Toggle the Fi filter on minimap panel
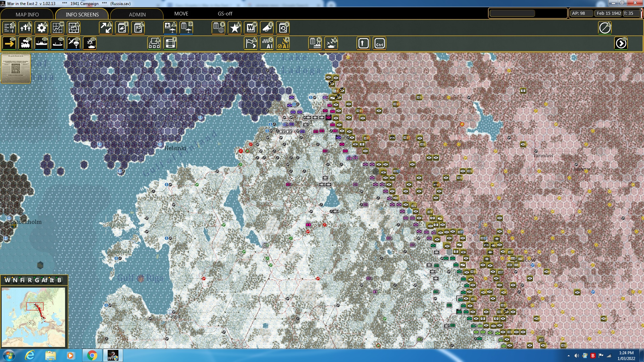 [x=22, y=280]
